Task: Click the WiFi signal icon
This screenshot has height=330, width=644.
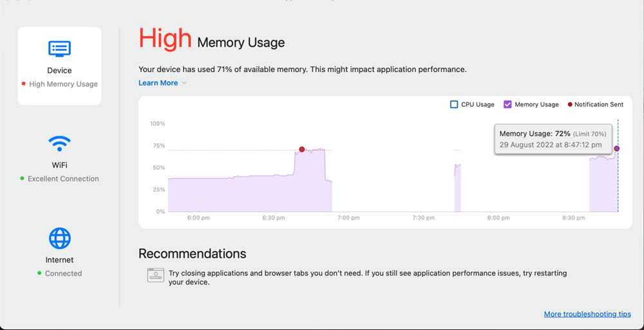Action: pos(59,142)
